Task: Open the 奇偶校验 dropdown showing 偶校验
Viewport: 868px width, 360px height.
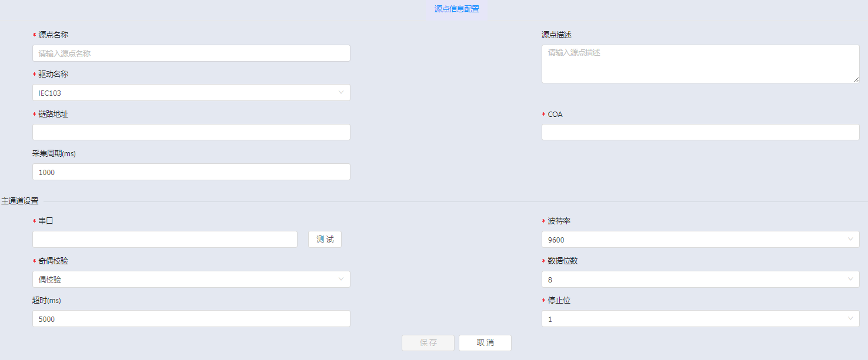Action: (x=191, y=280)
